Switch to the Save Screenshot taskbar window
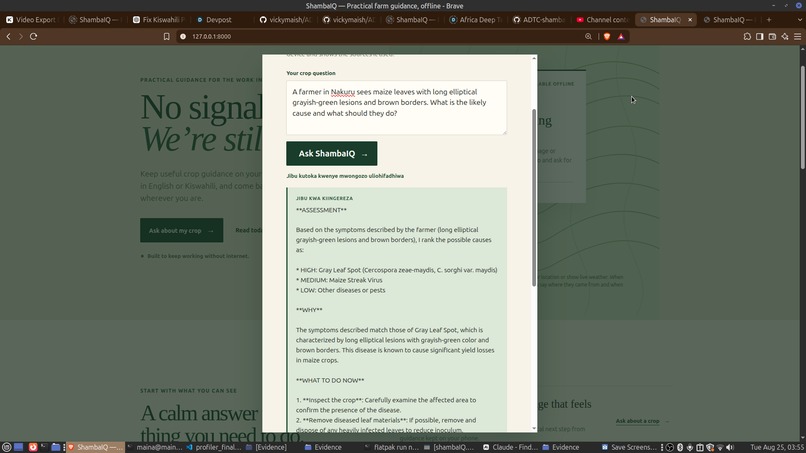 [629, 447]
